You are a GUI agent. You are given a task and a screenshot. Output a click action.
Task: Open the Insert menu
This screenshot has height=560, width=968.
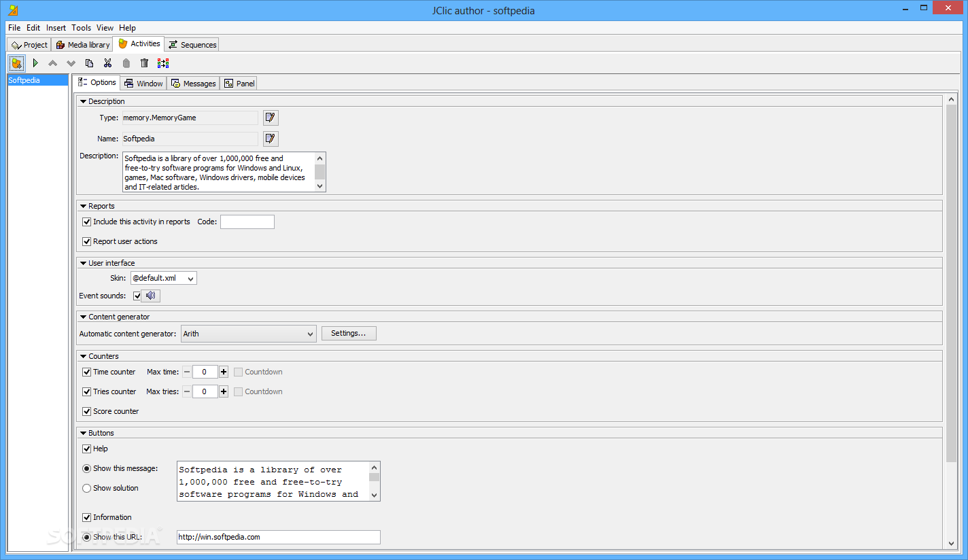click(56, 28)
